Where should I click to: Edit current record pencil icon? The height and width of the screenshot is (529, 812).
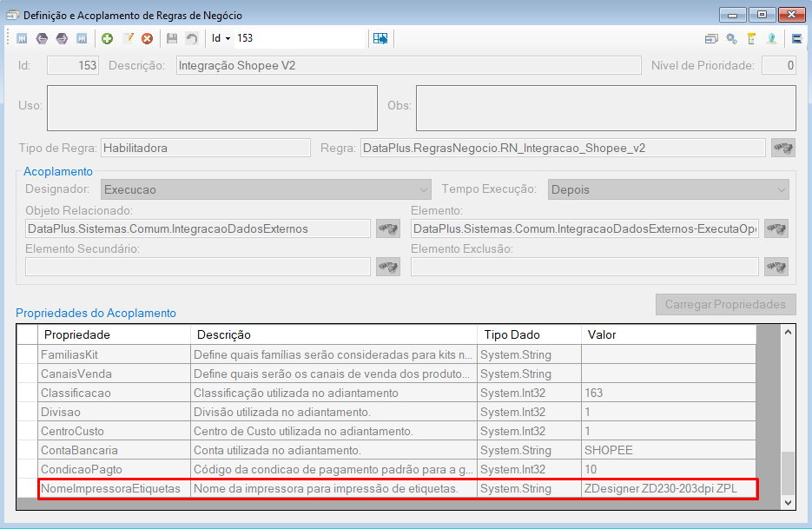(128, 38)
